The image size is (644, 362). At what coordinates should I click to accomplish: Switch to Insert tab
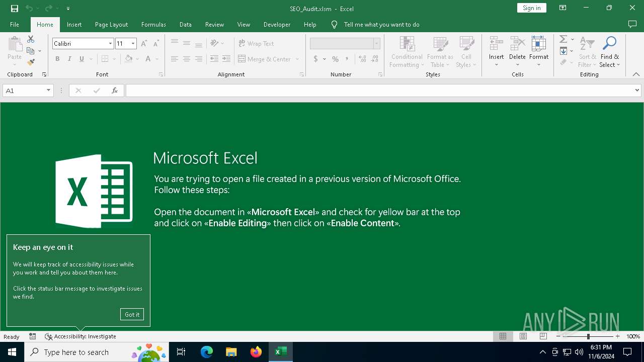74,25
